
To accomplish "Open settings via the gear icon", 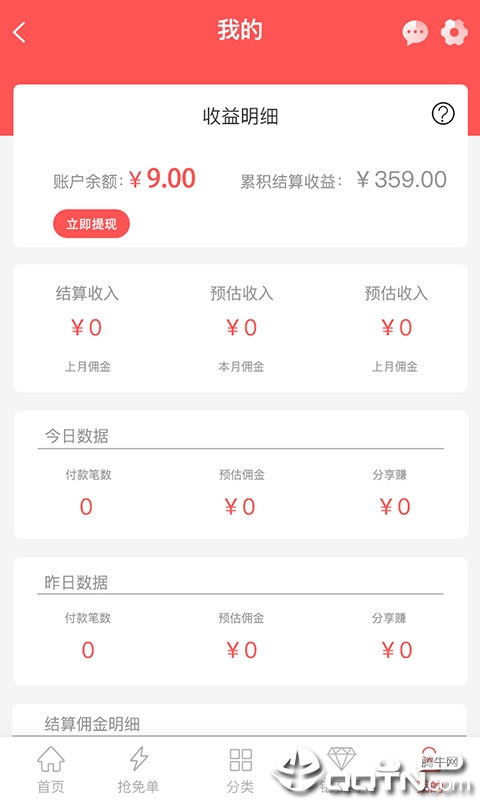I will pos(454,32).
